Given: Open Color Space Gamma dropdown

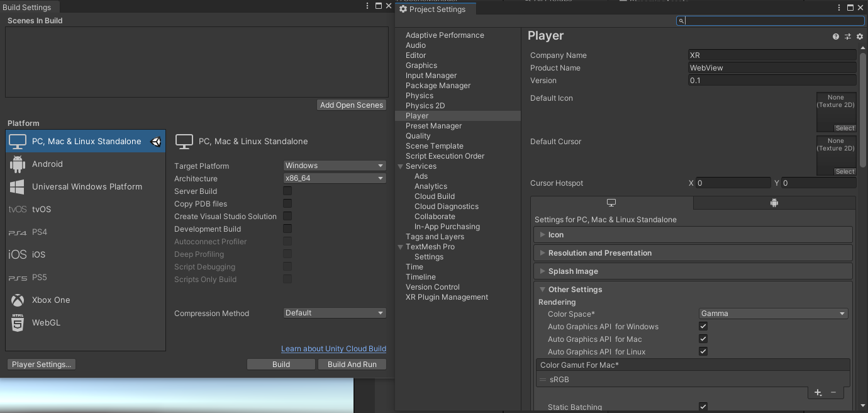Looking at the screenshot, I should coord(774,314).
